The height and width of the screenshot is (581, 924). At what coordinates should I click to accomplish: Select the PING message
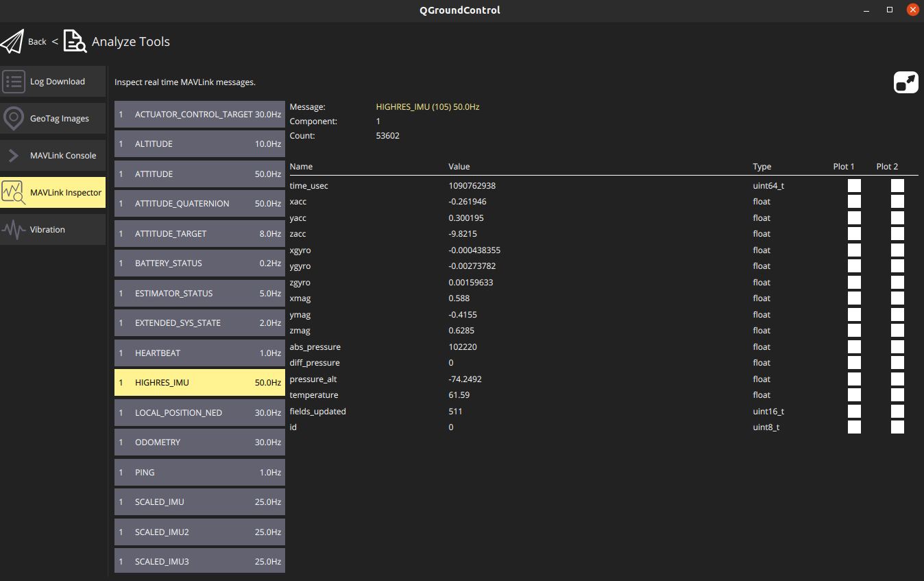[x=199, y=473]
